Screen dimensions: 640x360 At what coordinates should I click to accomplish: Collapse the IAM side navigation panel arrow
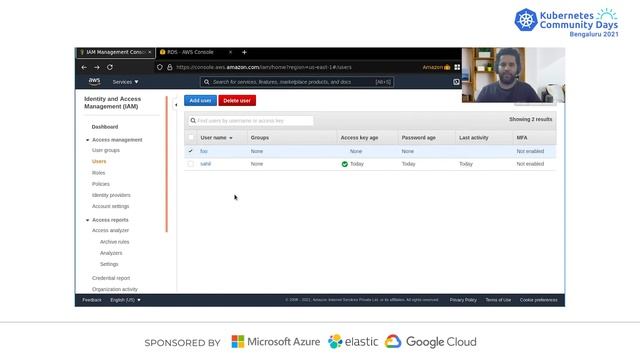176,105
